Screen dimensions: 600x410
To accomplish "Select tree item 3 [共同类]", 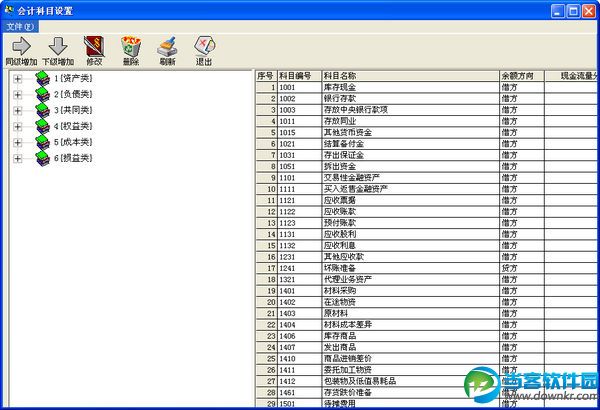I will [73, 110].
